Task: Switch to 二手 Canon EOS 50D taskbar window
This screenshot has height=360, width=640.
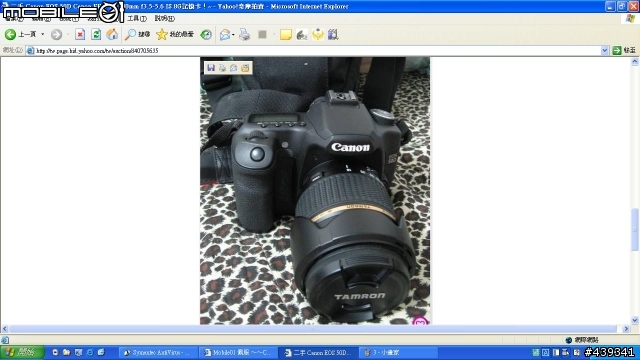Action: tap(318, 353)
